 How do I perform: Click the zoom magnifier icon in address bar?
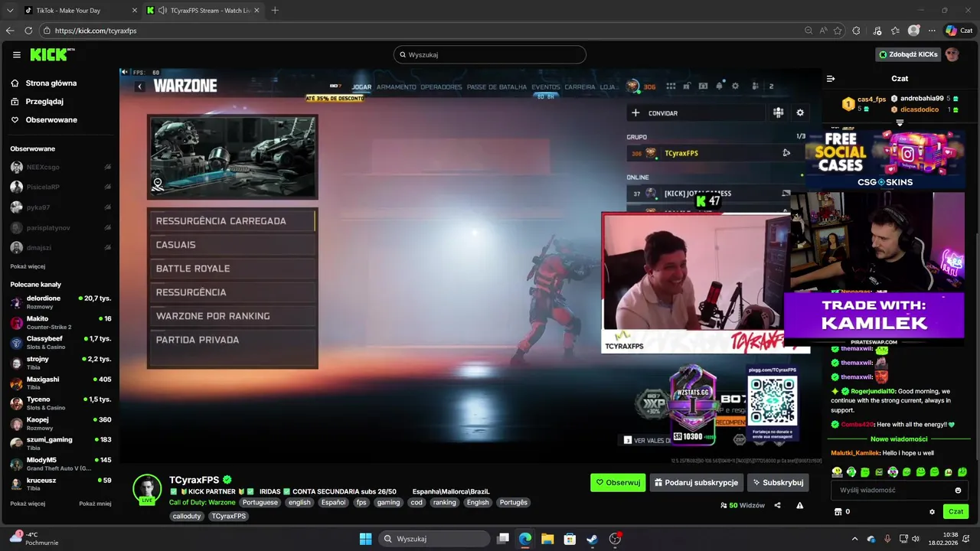808,31
